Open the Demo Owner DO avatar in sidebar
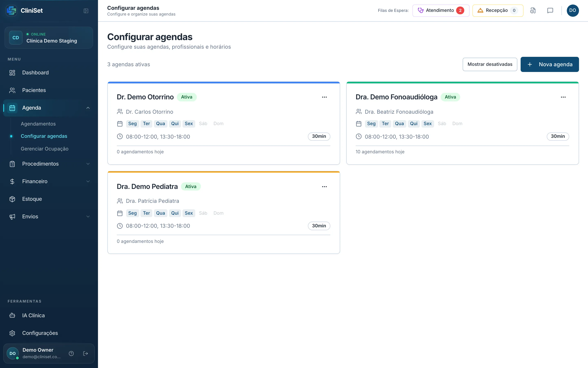Screen dimensions: 588x368 13,353
